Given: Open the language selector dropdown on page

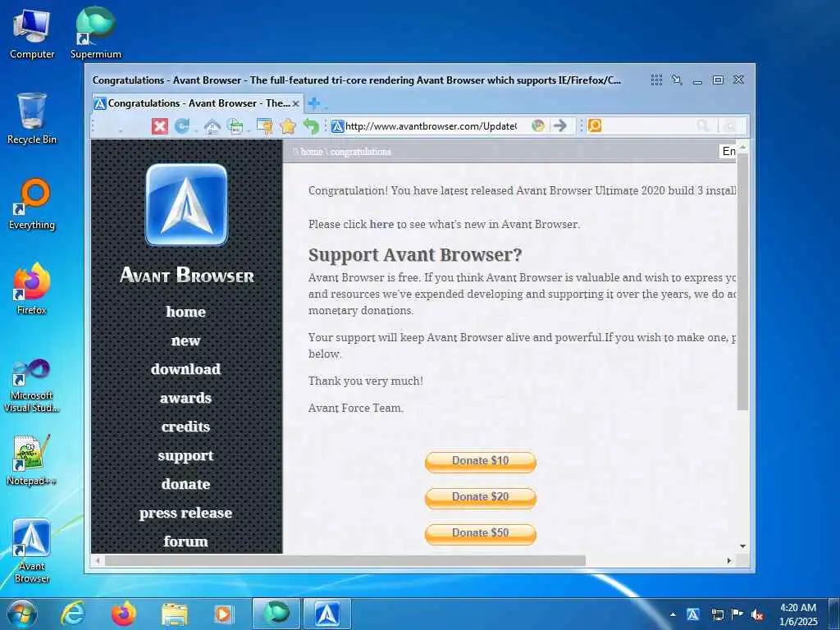Looking at the screenshot, I should 728,152.
